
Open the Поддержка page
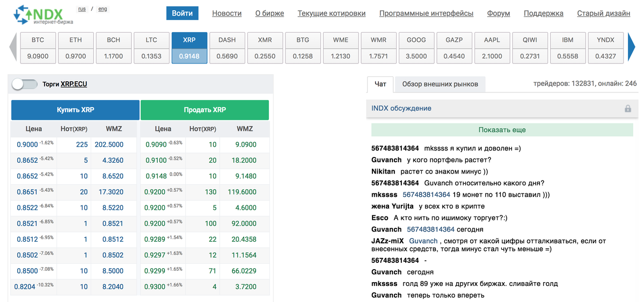(x=544, y=13)
